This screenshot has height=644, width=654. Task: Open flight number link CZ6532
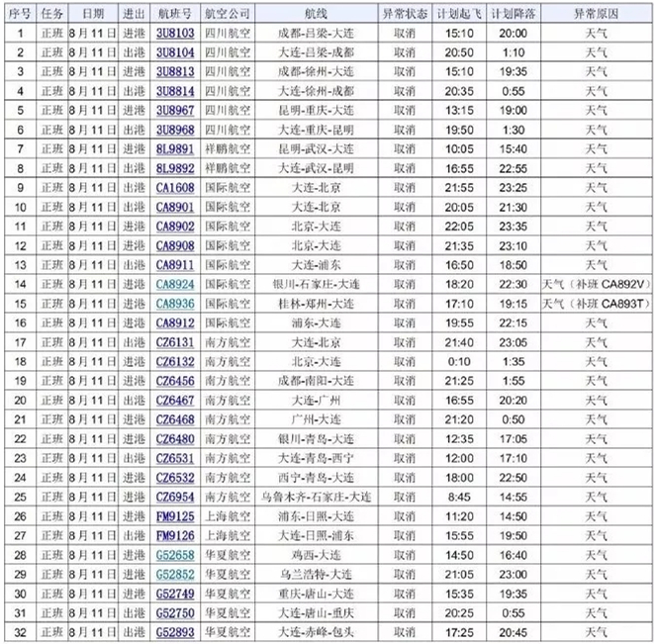(175, 478)
